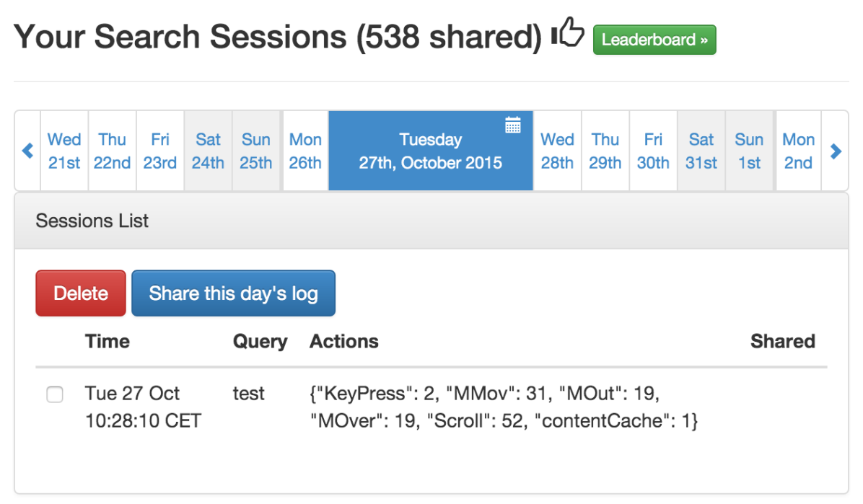Click the thumbs-up icon beside the title
Viewport: 863px width, 504px height.
click(567, 34)
